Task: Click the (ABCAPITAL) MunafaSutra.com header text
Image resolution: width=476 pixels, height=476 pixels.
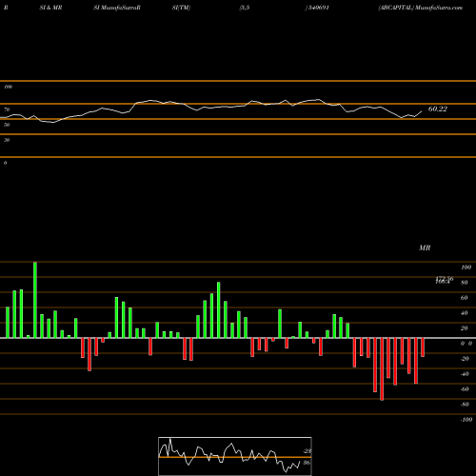Action: click(421, 8)
